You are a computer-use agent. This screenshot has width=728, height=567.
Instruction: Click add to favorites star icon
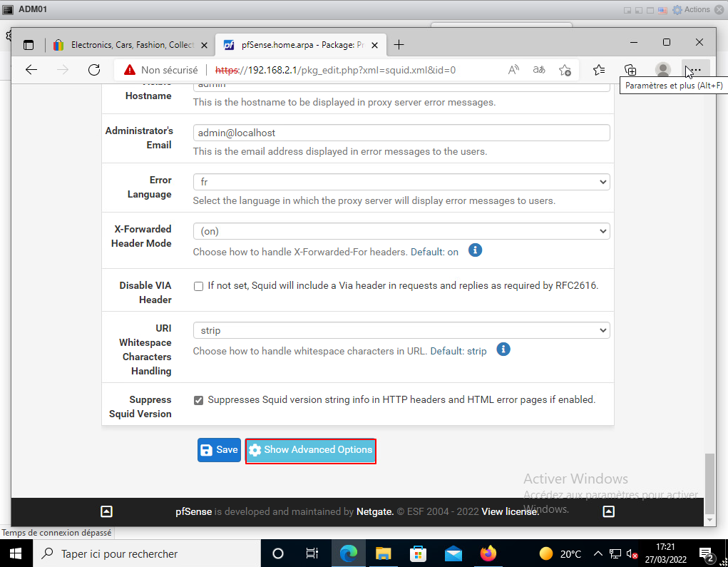pos(565,70)
